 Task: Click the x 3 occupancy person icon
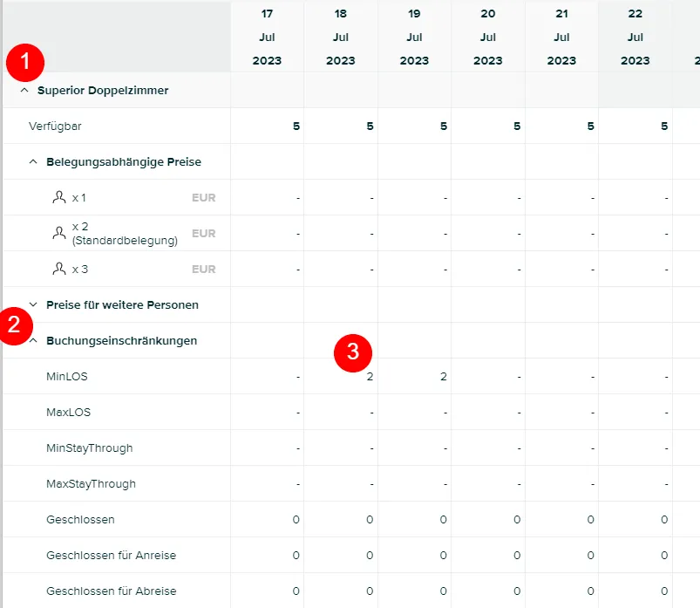tap(59, 269)
